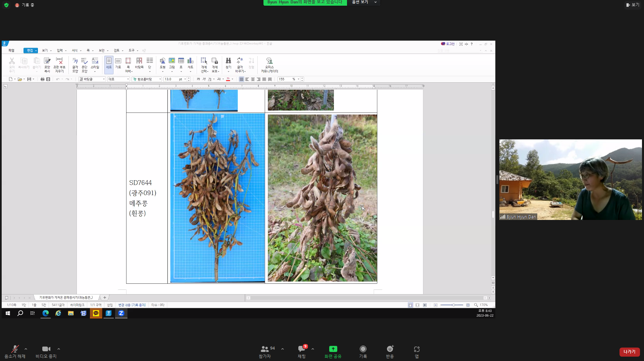Image resolution: width=644 pixels, height=361 pixels.
Task: Expand the font name dropdown
Action: (x=160, y=79)
